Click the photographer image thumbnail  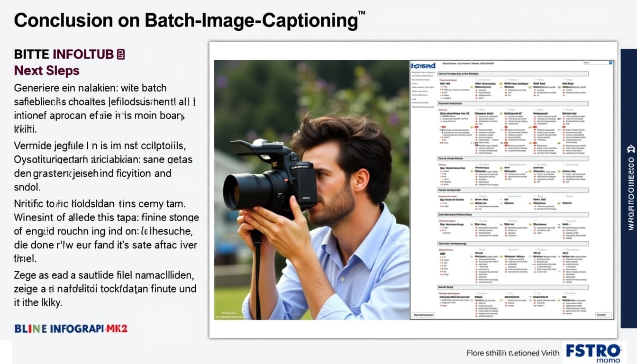(311, 190)
